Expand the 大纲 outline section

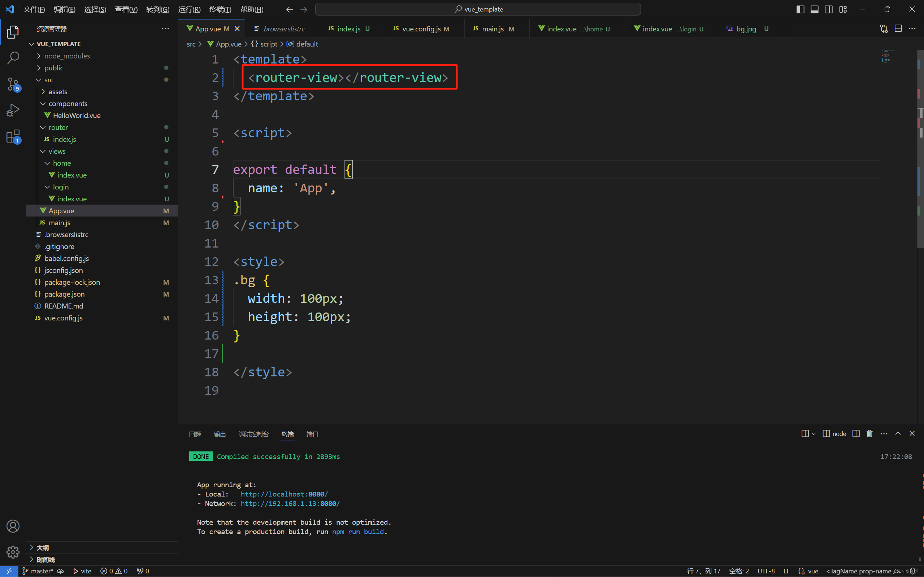[101, 548]
